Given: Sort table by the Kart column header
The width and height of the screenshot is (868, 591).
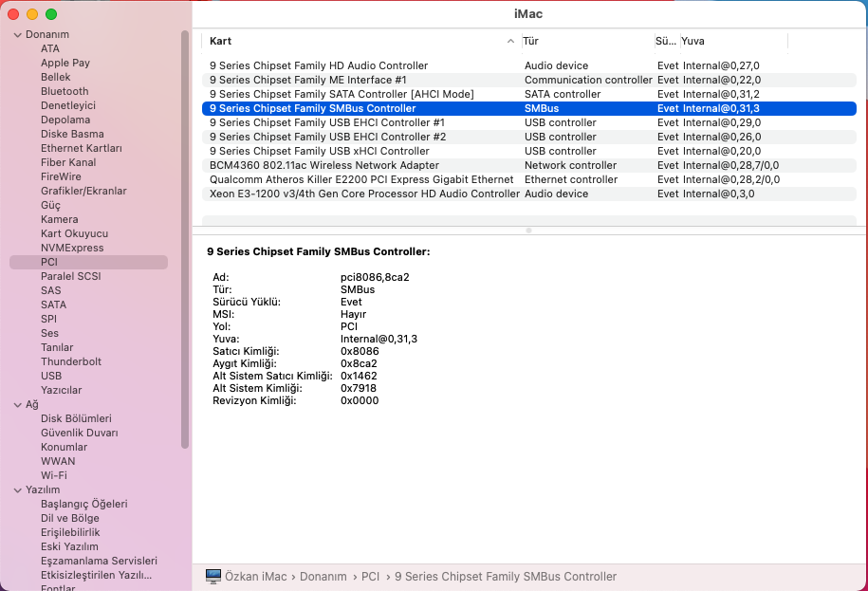Looking at the screenshot, I should pos(360,41).
